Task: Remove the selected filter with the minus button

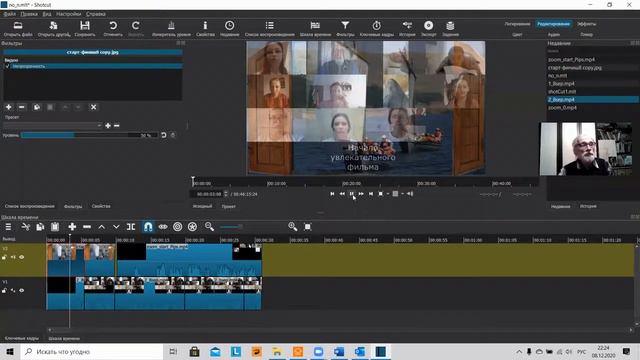Action: (22, 107)
